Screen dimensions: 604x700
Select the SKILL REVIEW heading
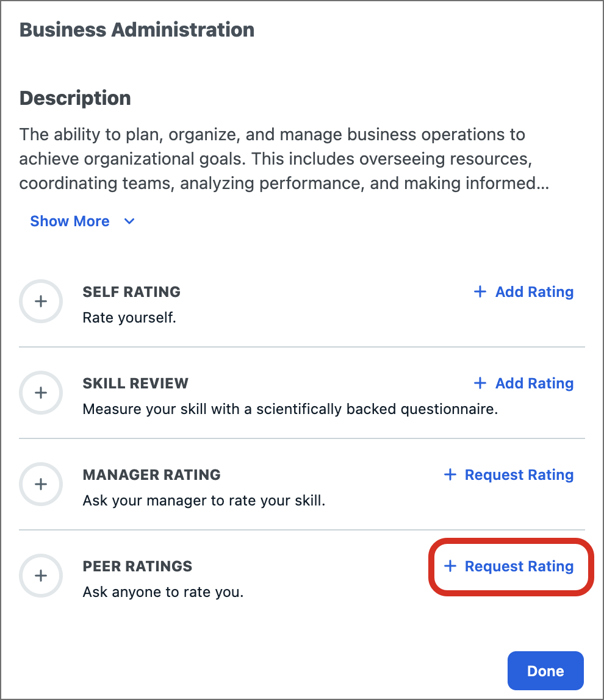click(x=135, y=384)
